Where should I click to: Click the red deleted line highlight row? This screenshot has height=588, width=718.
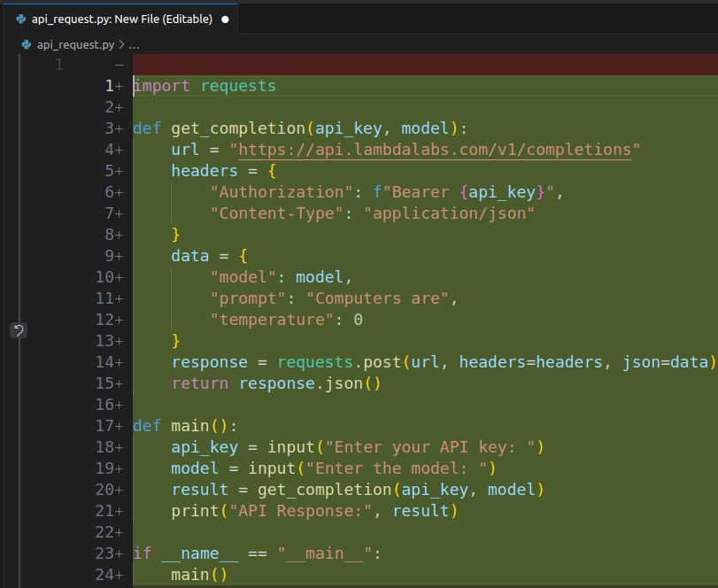(425, 65)
